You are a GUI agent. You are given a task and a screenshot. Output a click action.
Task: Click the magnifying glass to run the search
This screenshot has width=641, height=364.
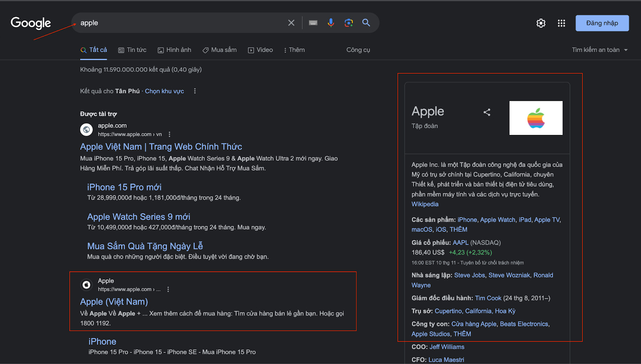point(366,23)
